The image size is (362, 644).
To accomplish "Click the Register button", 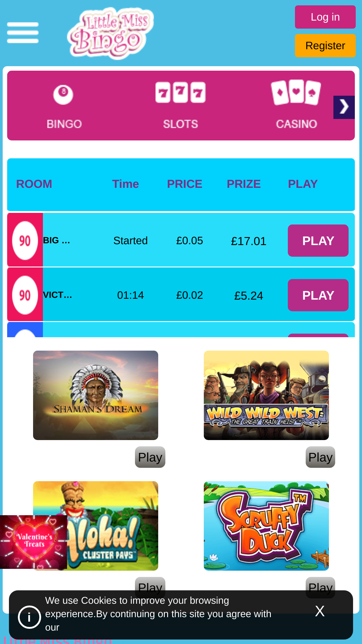I will click(x=325, y=46).
